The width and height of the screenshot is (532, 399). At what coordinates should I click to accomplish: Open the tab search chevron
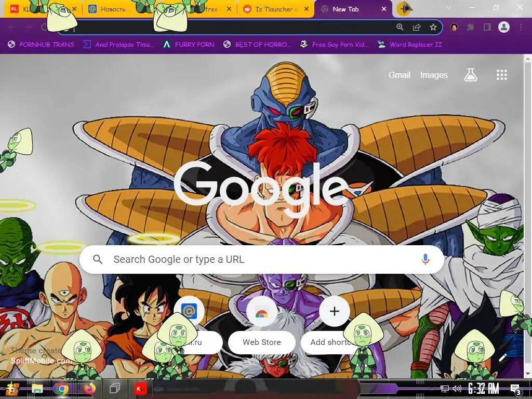(x=448, y=7)
